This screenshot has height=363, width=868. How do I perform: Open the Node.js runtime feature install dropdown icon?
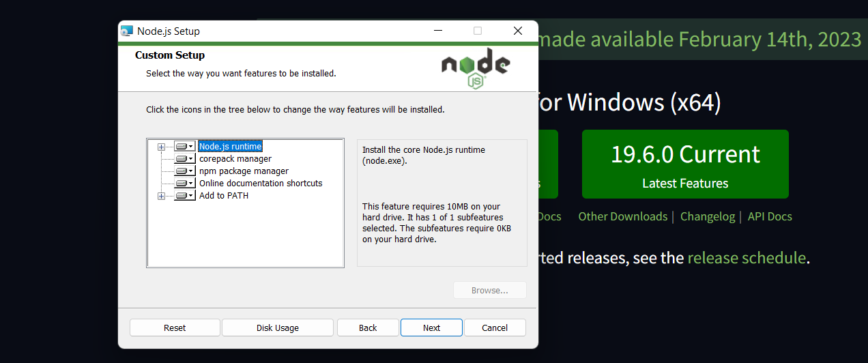point(184,146)
